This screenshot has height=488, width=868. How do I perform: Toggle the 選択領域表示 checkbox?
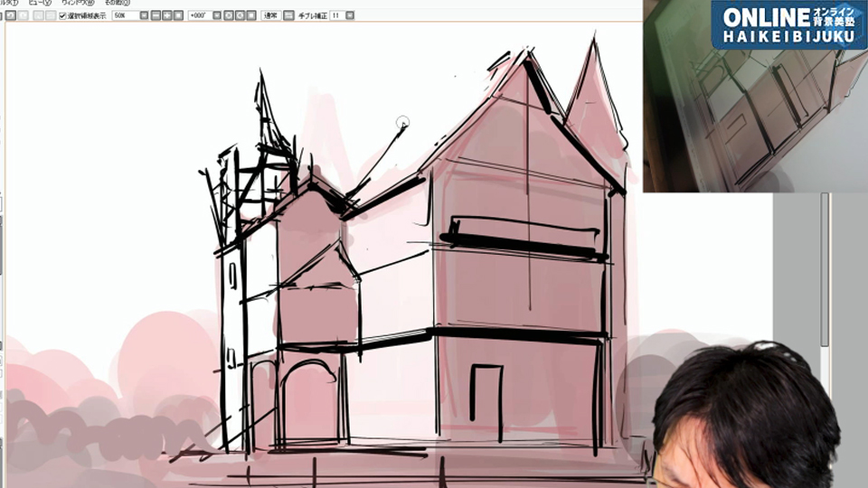click(x=62, y=15)
